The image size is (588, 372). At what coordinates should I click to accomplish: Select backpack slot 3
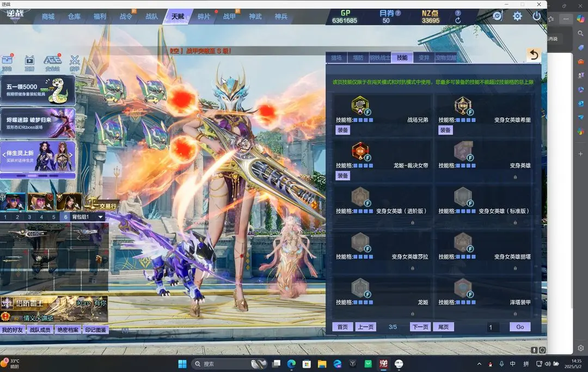coord(29,217)
